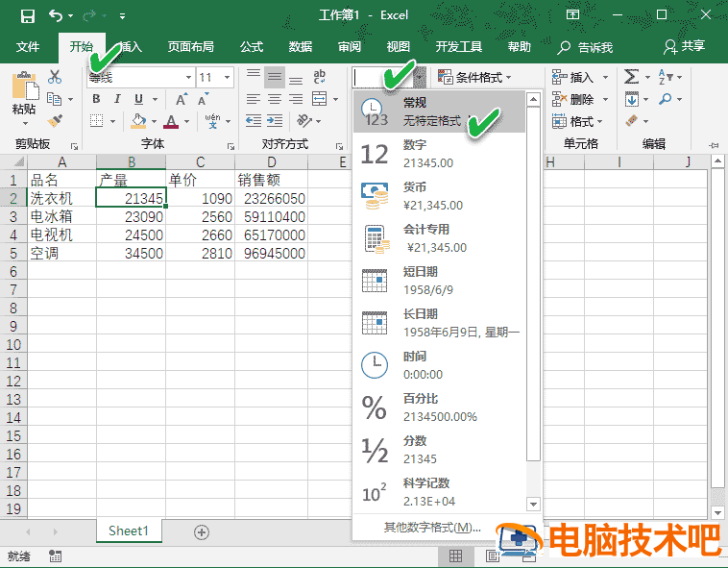This screenshot has width=728, height=568.
Task: Switch to the 公式 formulas tab
Action: 252,47
